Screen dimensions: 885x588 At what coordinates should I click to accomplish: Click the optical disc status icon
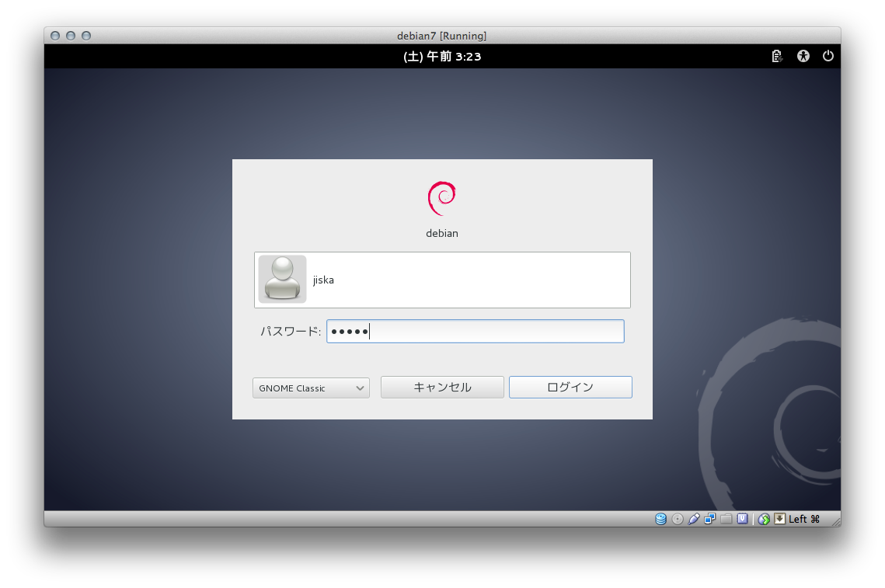tap(678, 519)
